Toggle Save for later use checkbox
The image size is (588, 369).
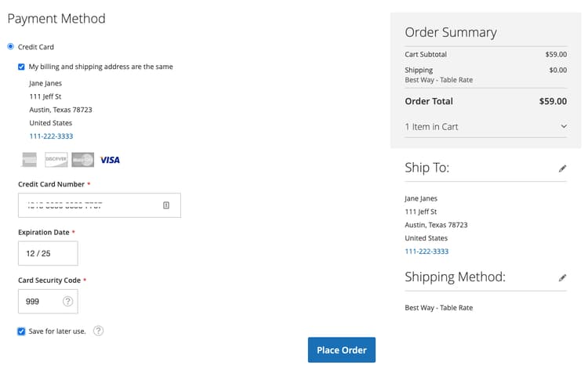pos(21,331)
